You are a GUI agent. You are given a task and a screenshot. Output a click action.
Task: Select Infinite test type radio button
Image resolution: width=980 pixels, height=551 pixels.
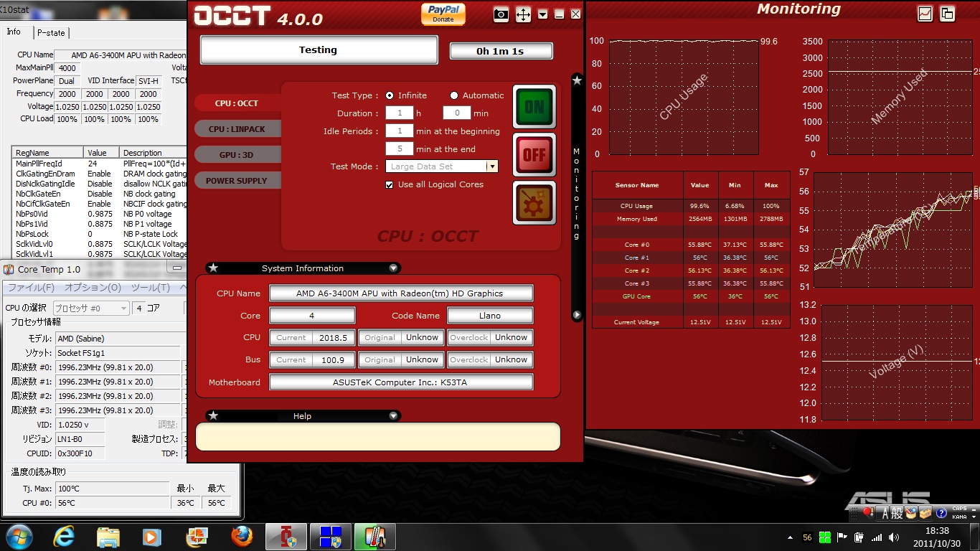click(390, 95)
